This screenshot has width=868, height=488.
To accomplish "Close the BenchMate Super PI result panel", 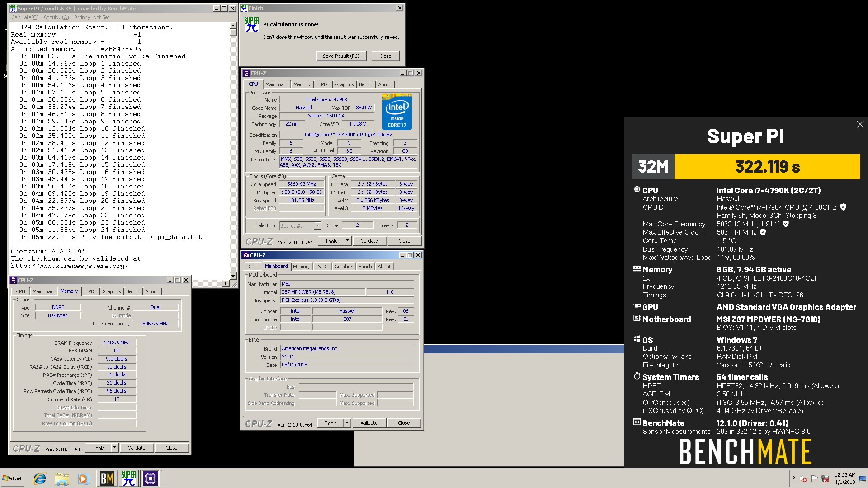I will point(860,124).
